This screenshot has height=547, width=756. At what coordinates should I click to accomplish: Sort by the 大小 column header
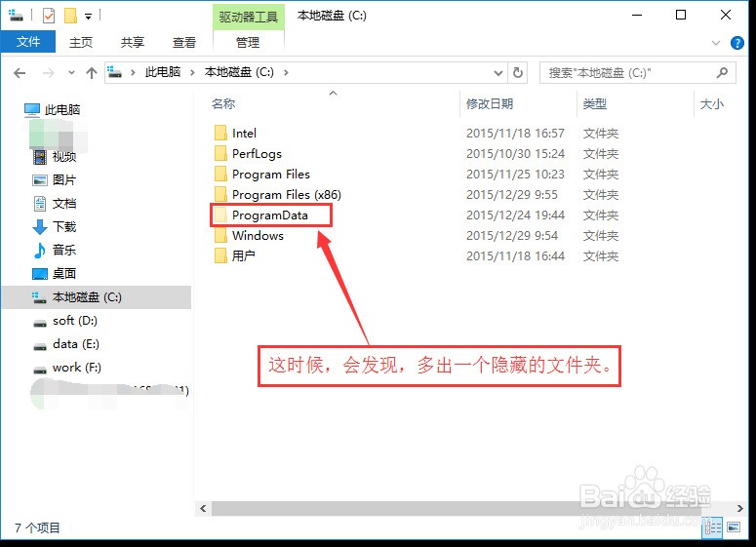click(x=712, y=103)
